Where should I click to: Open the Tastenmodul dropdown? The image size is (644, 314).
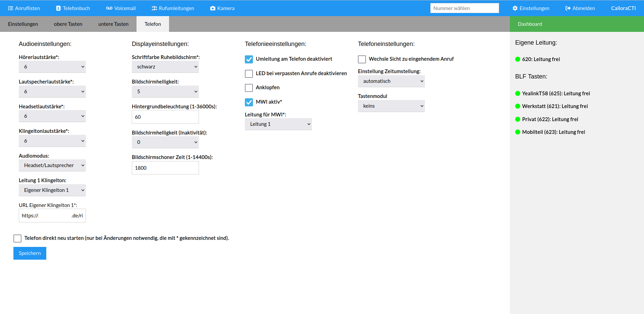pos(391,106)
